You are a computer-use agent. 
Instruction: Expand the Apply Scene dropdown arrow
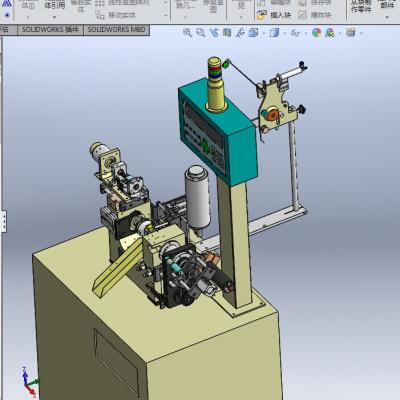[x=339, y=33]
